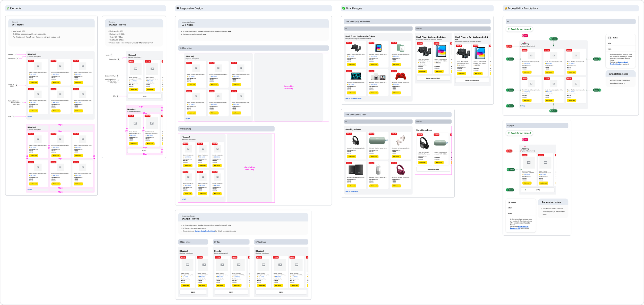Screen dimensions: 644x305
Task: Click the red Xbox controller product image
Action: pyautogui.click(x=401, y=76)
